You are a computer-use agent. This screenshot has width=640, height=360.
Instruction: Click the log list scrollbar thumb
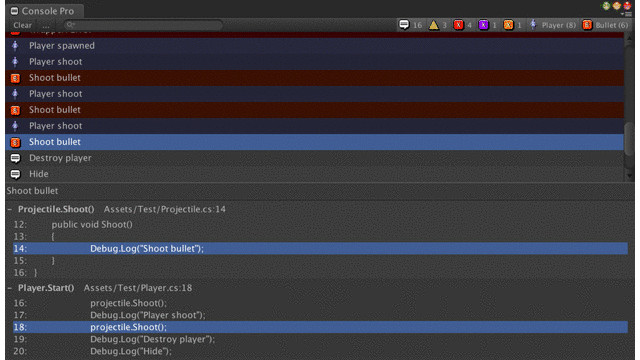(629, 139)
